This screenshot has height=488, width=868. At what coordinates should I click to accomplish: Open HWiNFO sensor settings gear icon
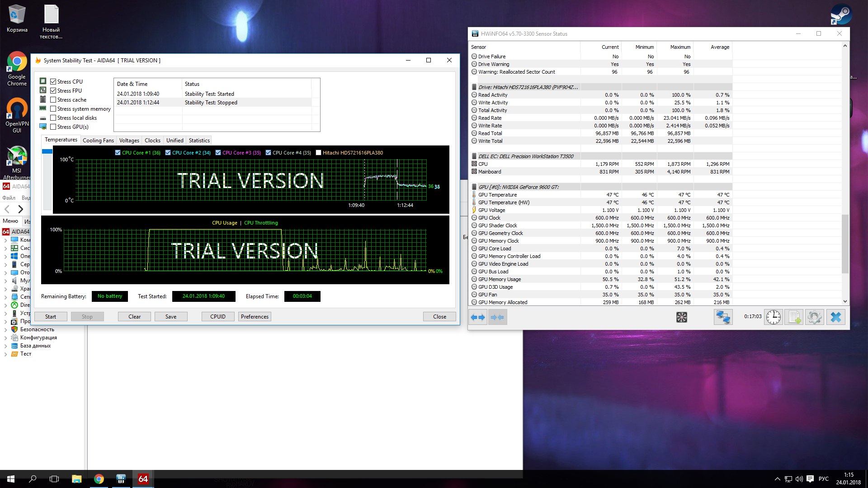tap(815, 317)
